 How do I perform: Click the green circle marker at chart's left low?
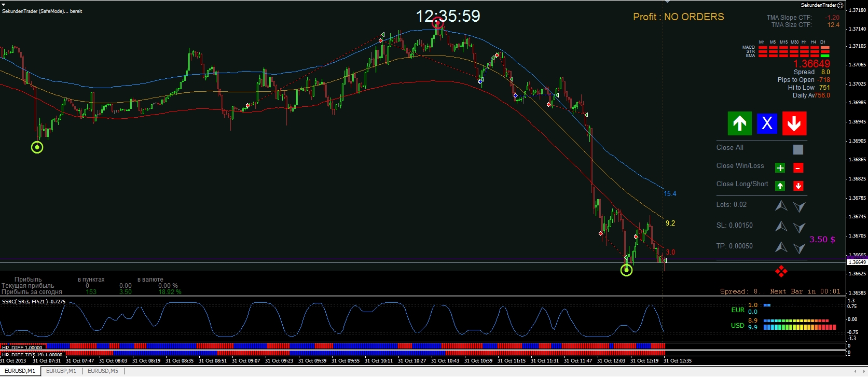point(37,147)
